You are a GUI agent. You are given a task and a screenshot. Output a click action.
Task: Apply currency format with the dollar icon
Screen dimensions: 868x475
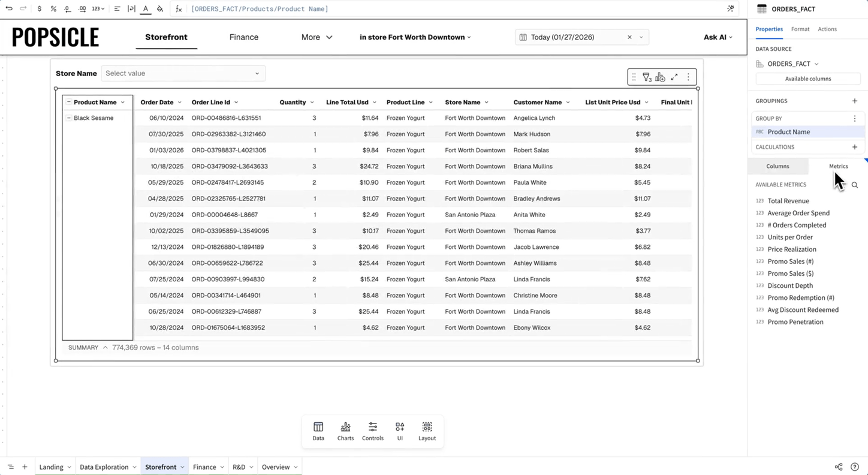click(40, 9)
